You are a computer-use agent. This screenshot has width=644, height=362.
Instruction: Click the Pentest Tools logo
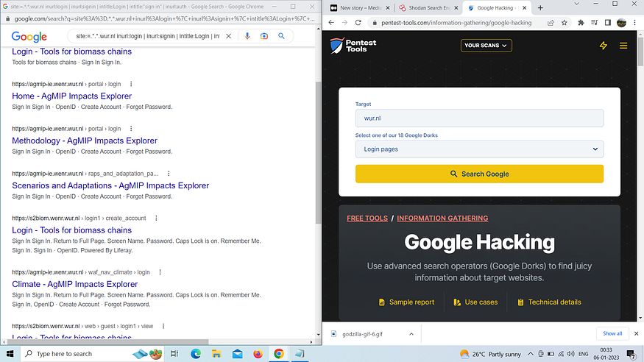pos(353,46)
